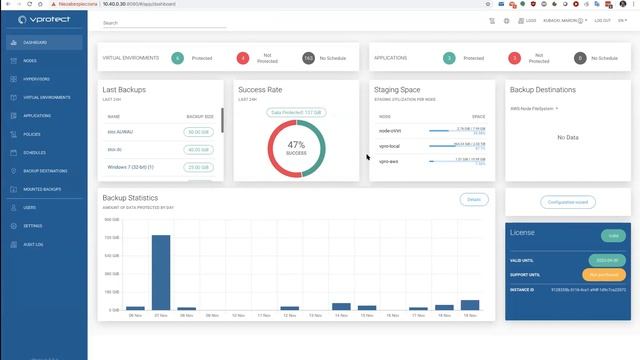
Task: Open the Configuration wizard button
Action: click(568, 202)
